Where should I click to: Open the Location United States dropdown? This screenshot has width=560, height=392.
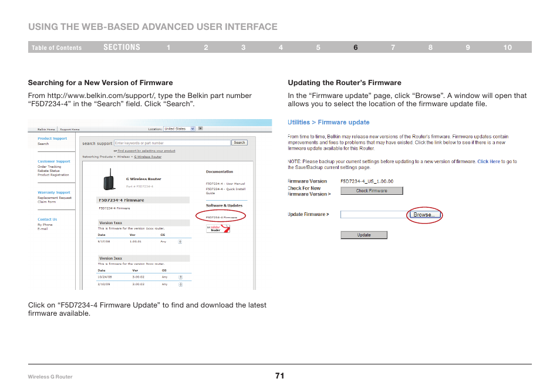179,129
